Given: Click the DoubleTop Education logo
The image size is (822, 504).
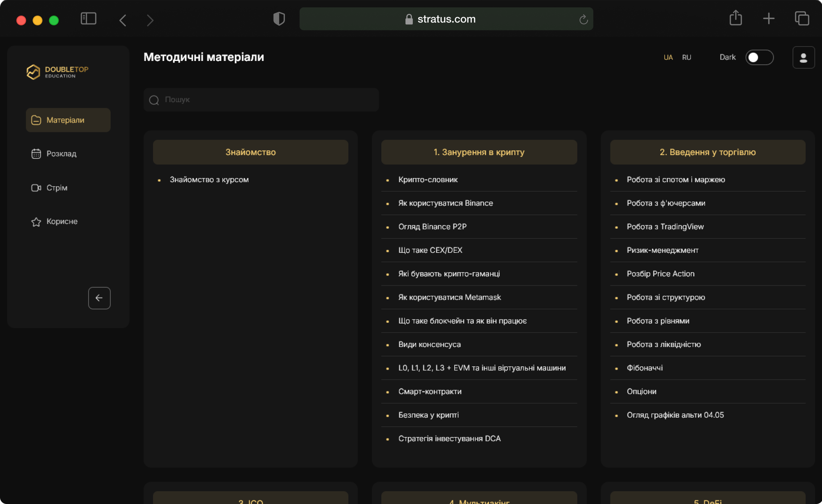Looking at the screenshot, I should 57,72.
